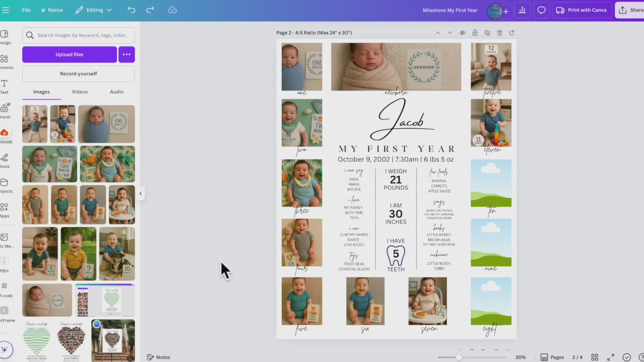Click the Record yourself button

pyautogui.click(x=78, y=73)
